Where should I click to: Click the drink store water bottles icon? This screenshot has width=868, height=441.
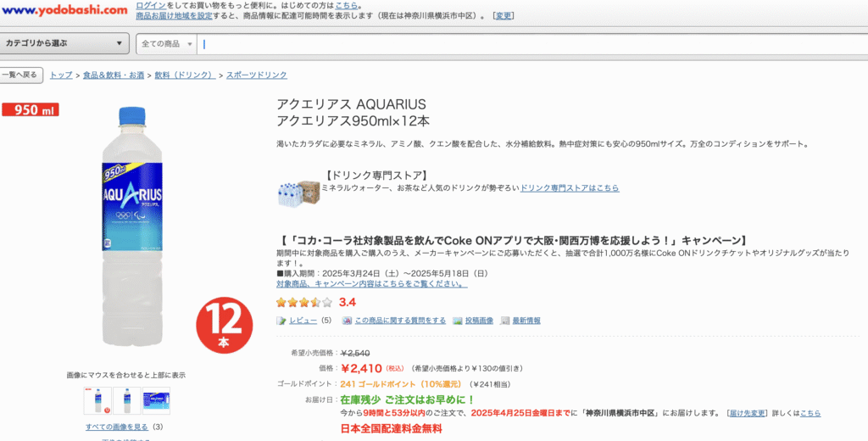pyautogui.click(x=298, y=193)
